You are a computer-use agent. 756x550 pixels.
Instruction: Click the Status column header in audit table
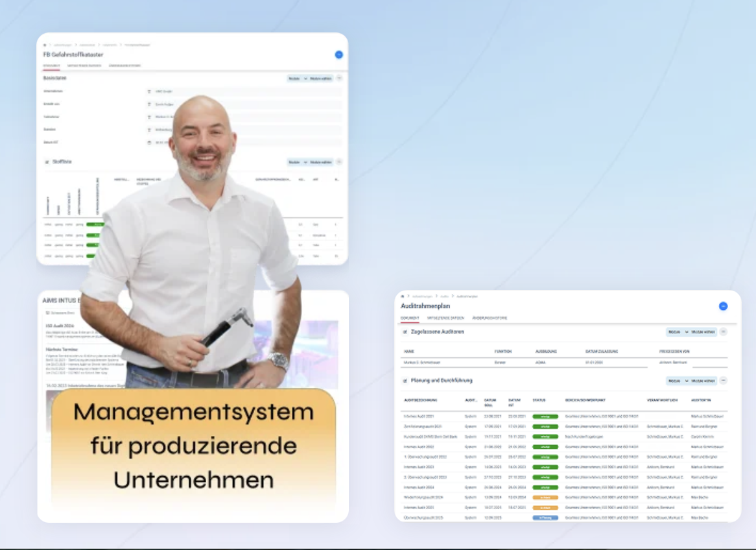pyautogui.click(x=539, y=400)
